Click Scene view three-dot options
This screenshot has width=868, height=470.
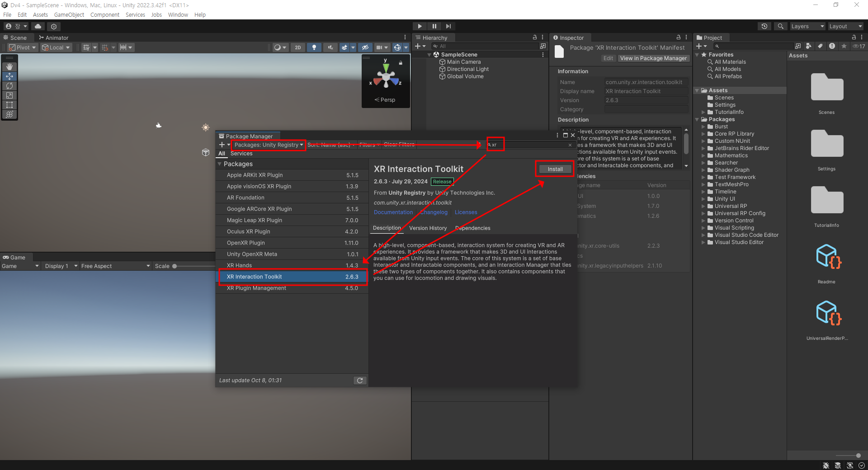pos(405,38)
